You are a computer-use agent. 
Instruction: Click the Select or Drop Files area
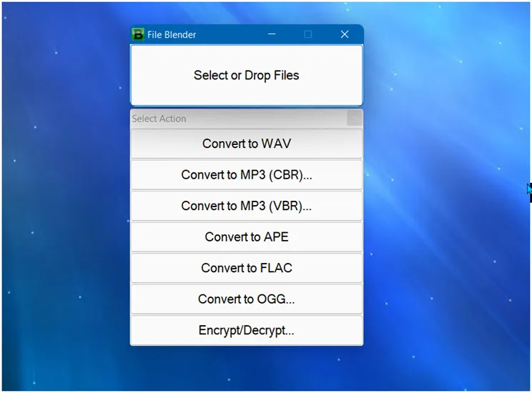[247, 75]
